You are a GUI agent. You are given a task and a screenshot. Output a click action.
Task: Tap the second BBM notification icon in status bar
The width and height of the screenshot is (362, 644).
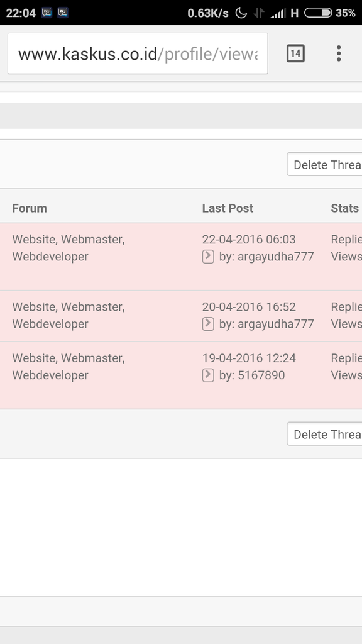[63, 13]
